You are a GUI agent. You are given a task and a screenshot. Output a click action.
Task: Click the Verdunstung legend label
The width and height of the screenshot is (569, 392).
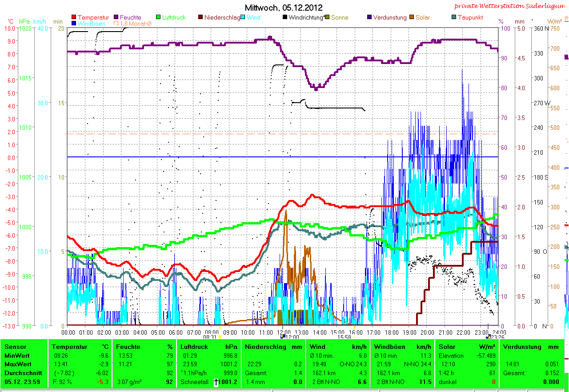point(389,17)
